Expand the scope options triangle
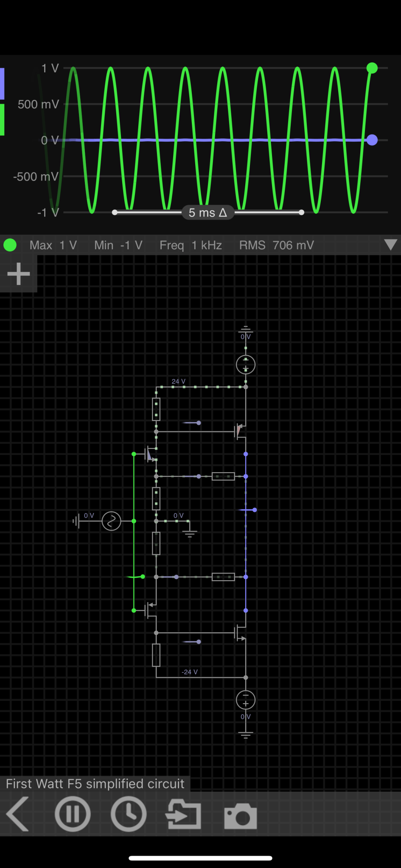The image size is (401, 868). click(390, 245)
